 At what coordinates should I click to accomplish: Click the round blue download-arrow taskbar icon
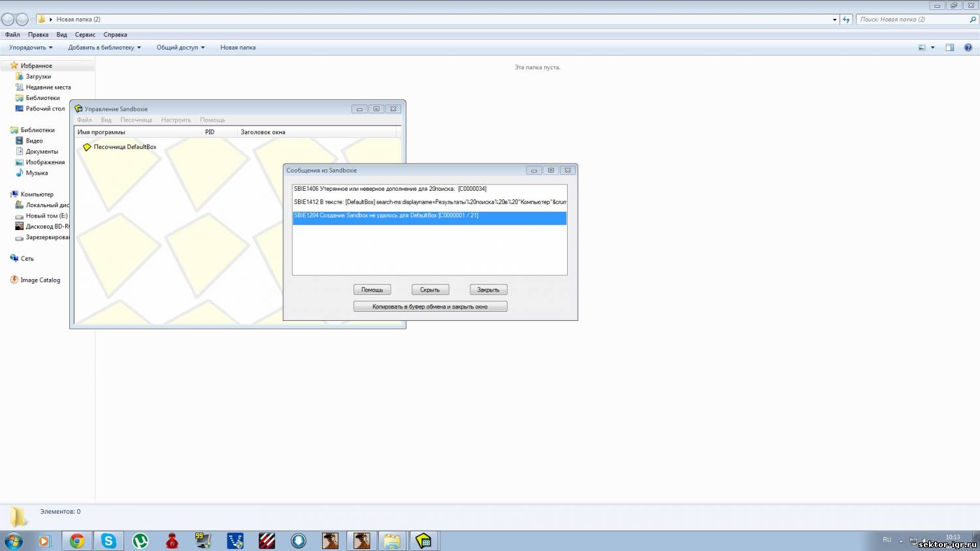tap(299, 541)
